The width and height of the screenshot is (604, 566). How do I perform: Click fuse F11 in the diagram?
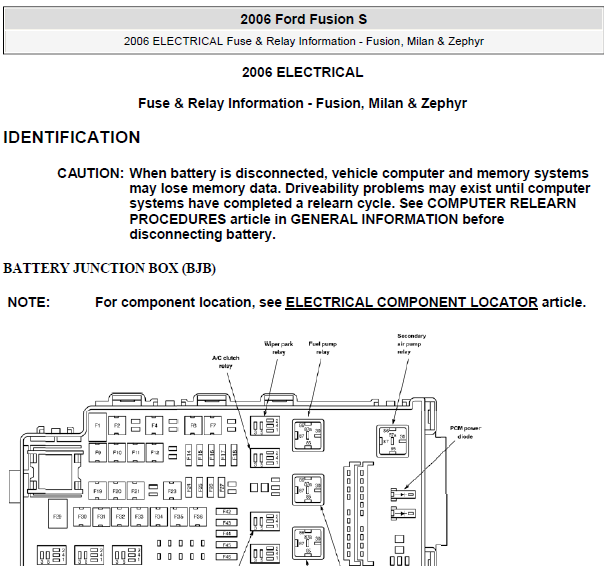pyautogui.click(x=136, y=453)
